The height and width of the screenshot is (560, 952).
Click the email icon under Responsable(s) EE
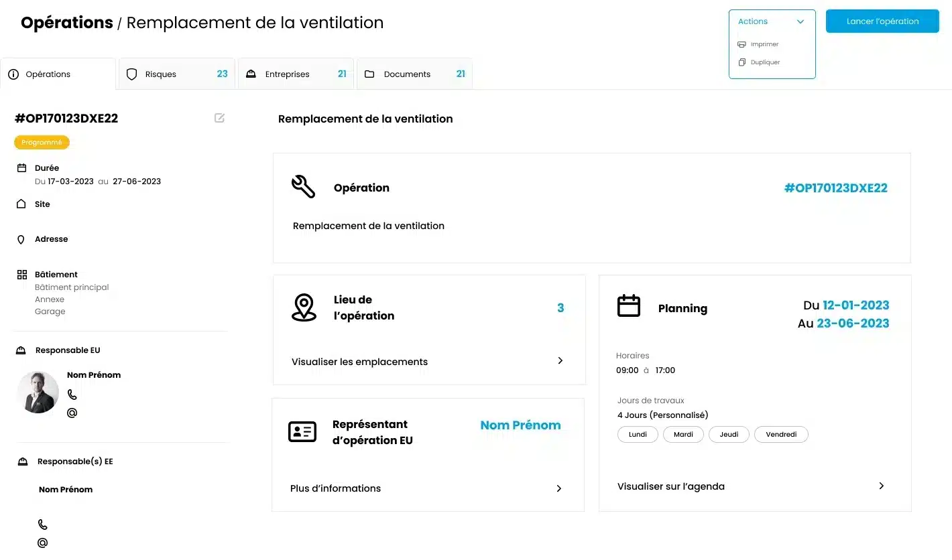click(43, 543)
